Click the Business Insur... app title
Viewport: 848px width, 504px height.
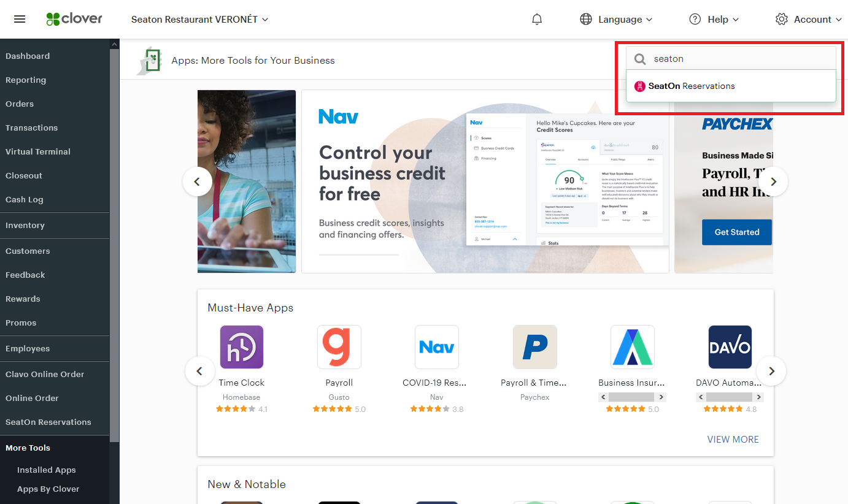point(633,383)
